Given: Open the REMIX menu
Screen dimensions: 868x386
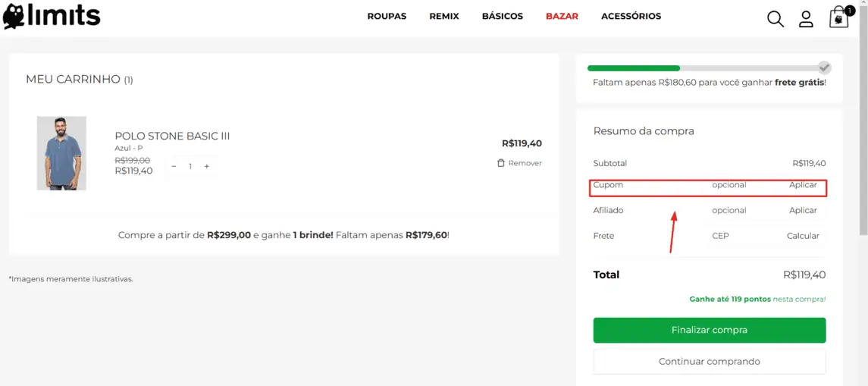Looking at the screenshot, I should pos(443,16).
